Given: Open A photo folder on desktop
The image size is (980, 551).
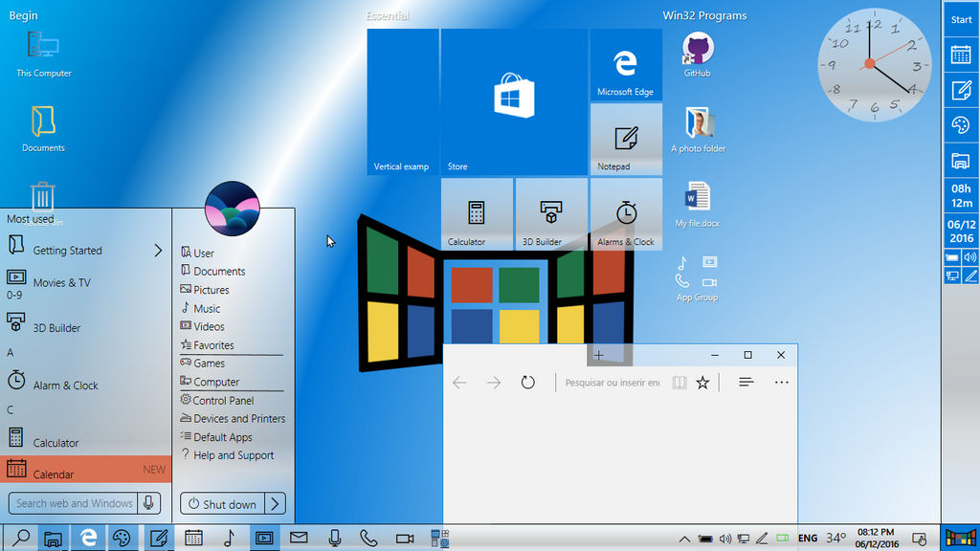Looking at the screenshot, I should [x=698, y=130].
